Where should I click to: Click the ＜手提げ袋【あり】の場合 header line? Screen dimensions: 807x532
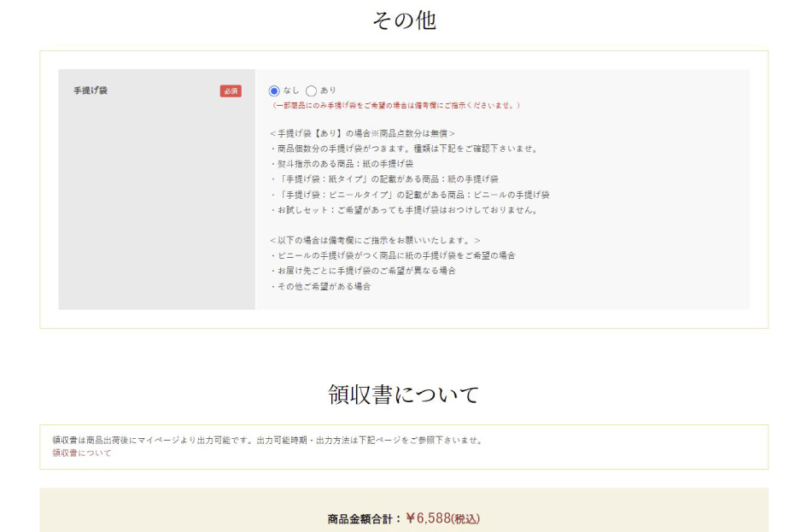[x=362, y=133]
